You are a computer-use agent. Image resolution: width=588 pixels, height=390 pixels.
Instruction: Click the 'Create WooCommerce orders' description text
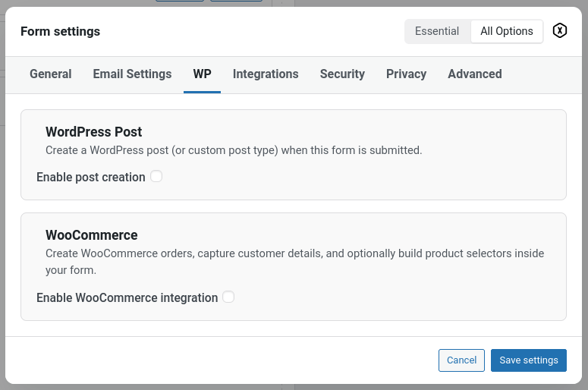(294, 262)
